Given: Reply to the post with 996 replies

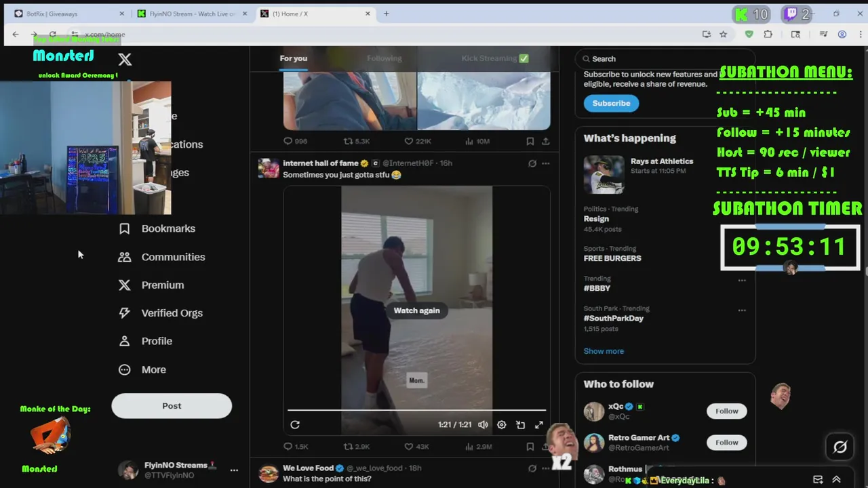Looking at the screenshot, I should [x=296, y=141].
